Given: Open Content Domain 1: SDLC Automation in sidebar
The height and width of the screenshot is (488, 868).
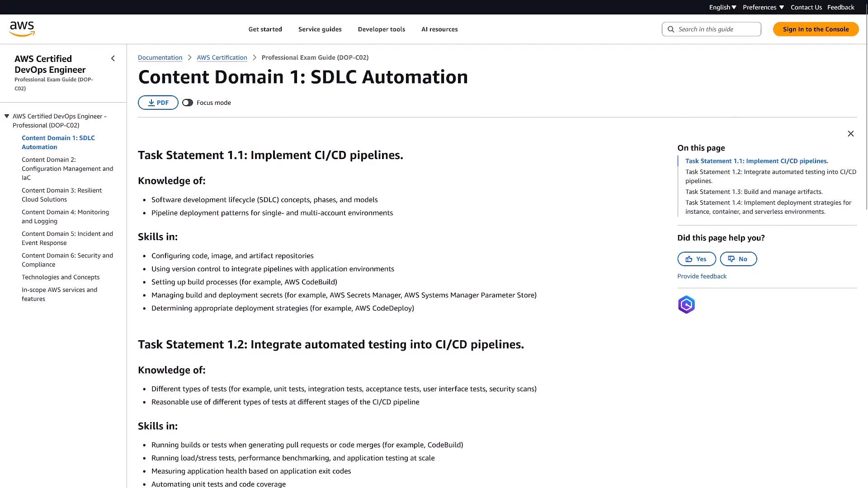Looking at the screenshot, I should 58,142.
